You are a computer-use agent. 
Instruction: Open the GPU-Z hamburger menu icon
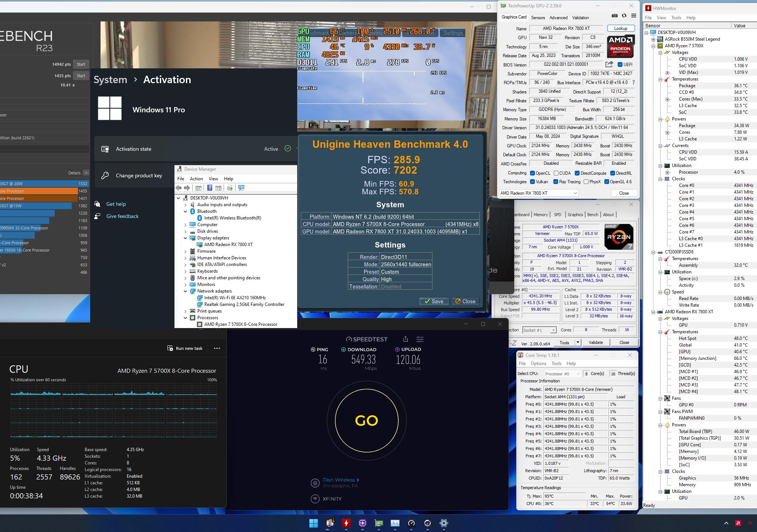point(634,16)
